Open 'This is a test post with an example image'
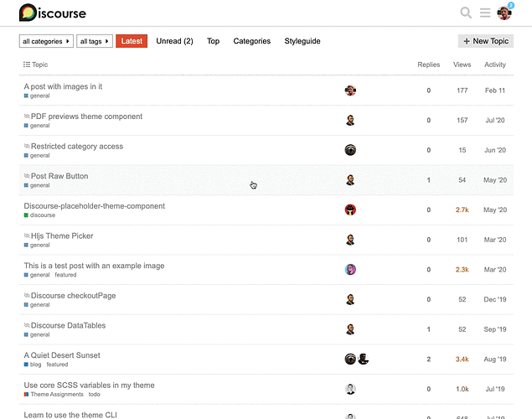The height and width of the screenshot is (419, 532). tap(94, 266)
